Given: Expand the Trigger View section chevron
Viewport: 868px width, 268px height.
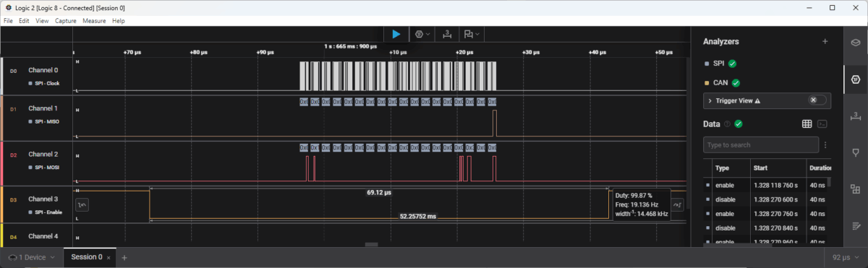Looking at the screenshot, I should pos(710,100).
